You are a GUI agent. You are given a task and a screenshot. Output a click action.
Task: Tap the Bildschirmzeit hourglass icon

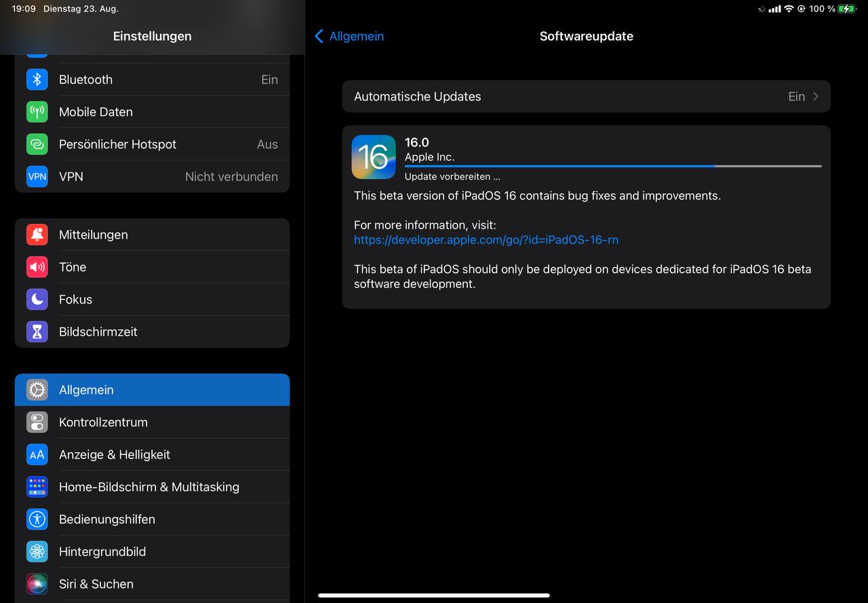37,332
